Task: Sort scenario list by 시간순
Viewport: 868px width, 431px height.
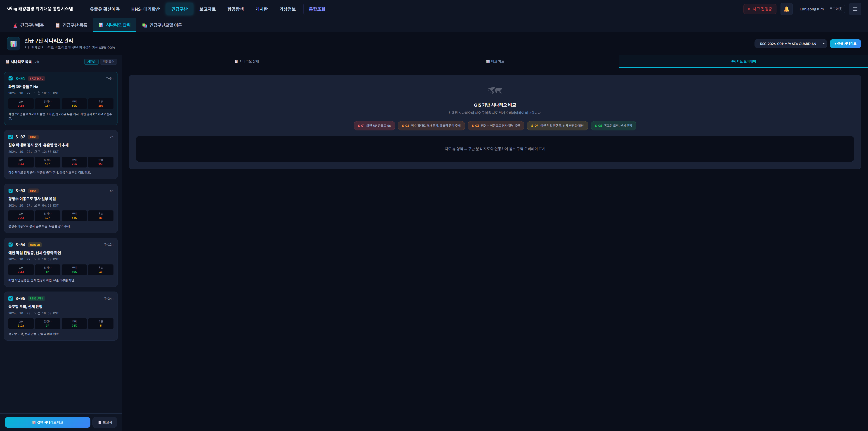Action: click(x=91, y=62)
